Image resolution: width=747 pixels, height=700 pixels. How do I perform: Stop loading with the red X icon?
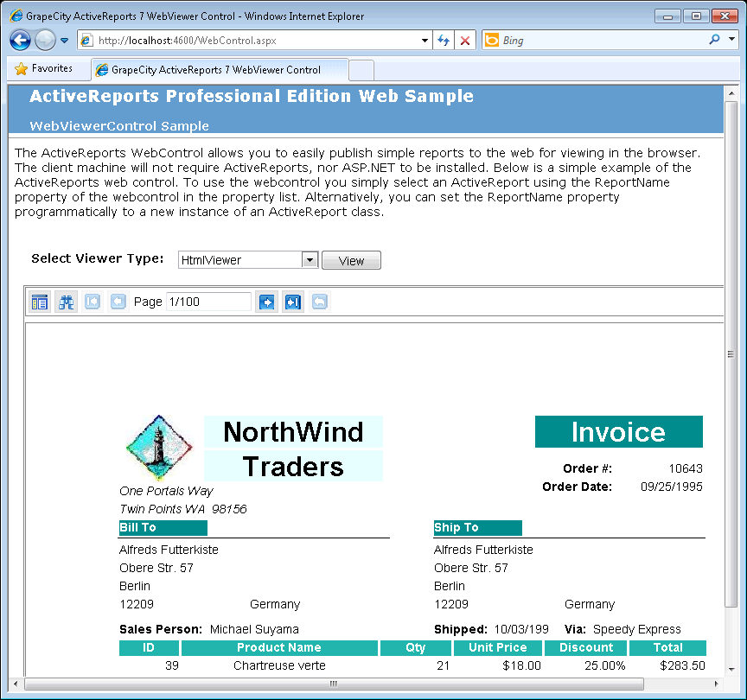(x=465, y=41)
